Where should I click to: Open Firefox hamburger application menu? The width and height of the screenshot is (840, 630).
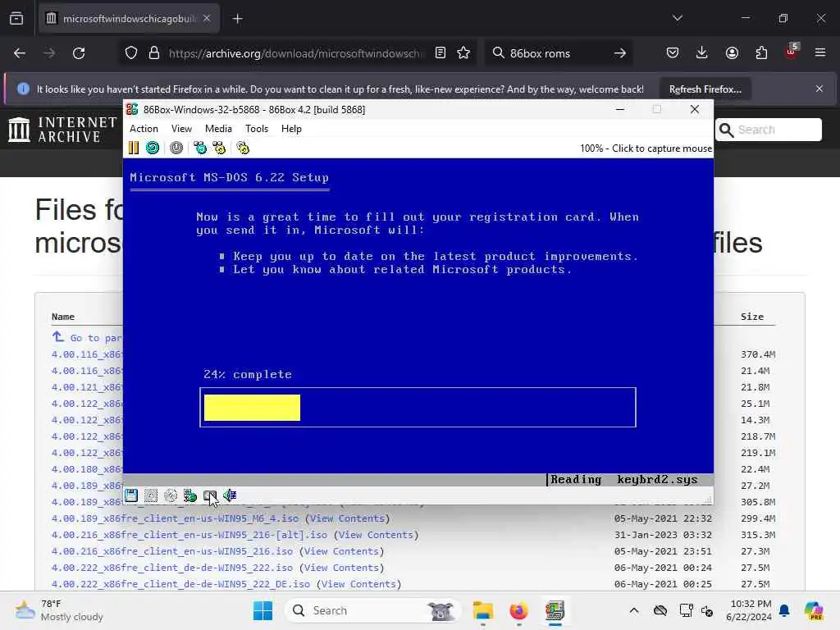[x=820, y=53]
